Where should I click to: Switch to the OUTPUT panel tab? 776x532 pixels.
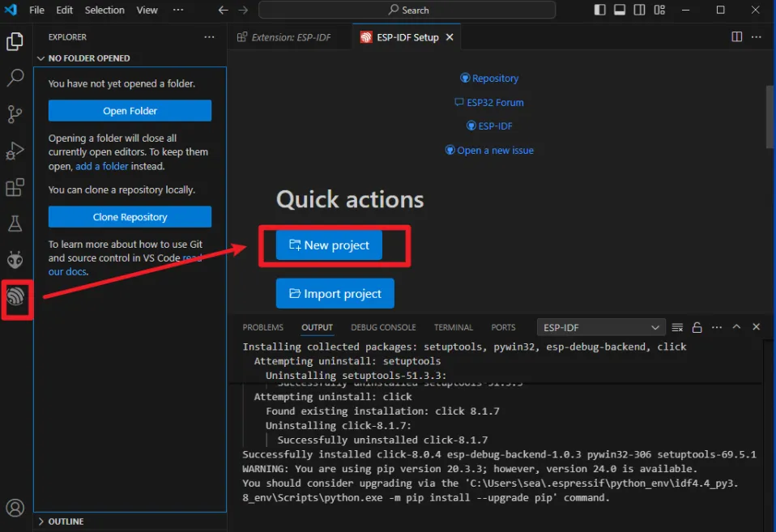click(x=317, y=328)
